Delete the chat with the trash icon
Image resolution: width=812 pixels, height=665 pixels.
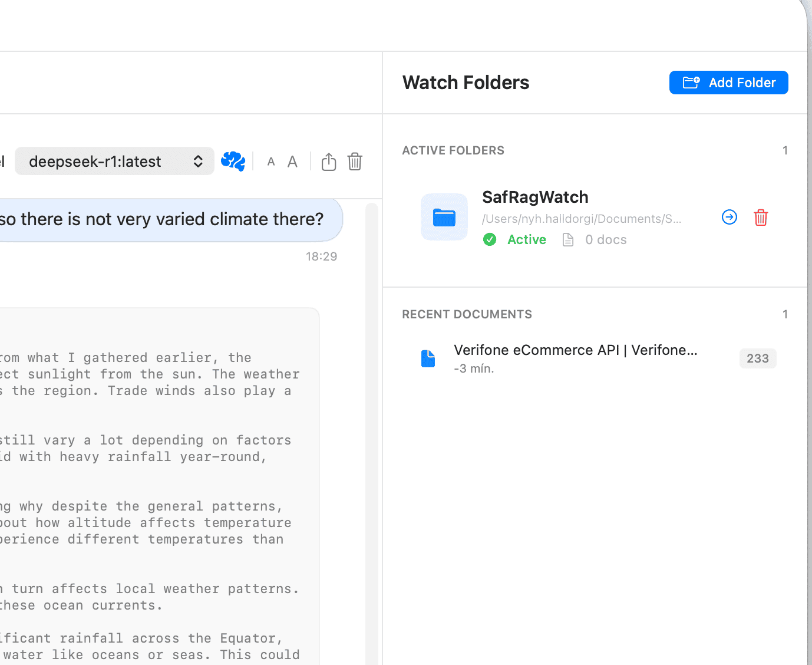354,161
